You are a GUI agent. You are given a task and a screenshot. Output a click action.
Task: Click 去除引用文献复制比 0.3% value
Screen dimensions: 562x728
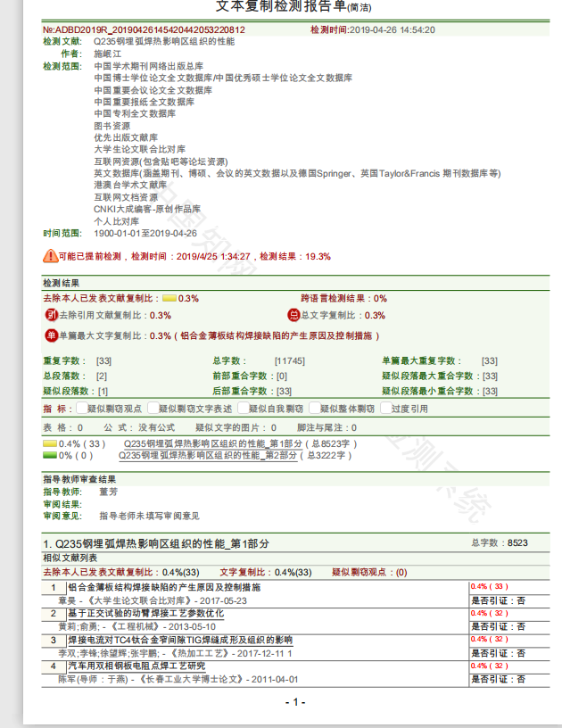(x=161, y=315)
